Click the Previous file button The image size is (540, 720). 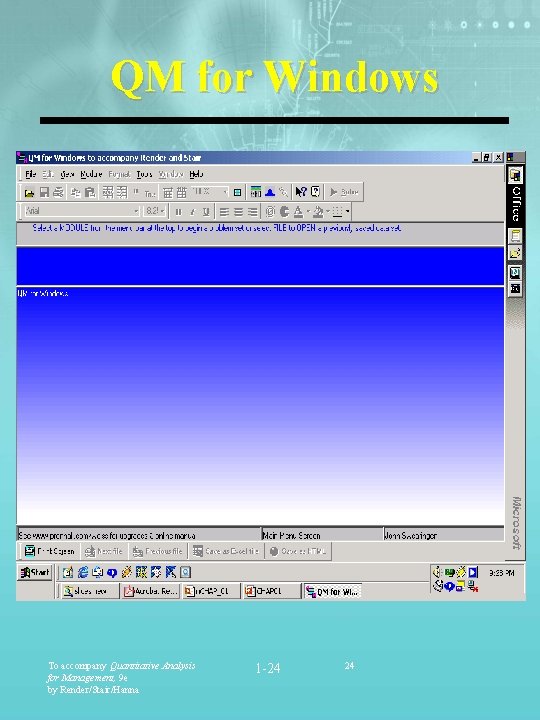pos(158,551)
